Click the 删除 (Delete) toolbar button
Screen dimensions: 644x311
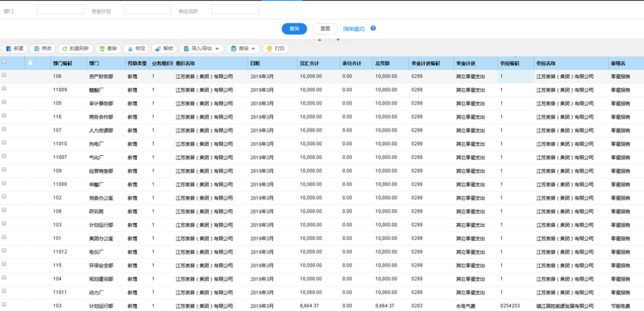108,48
